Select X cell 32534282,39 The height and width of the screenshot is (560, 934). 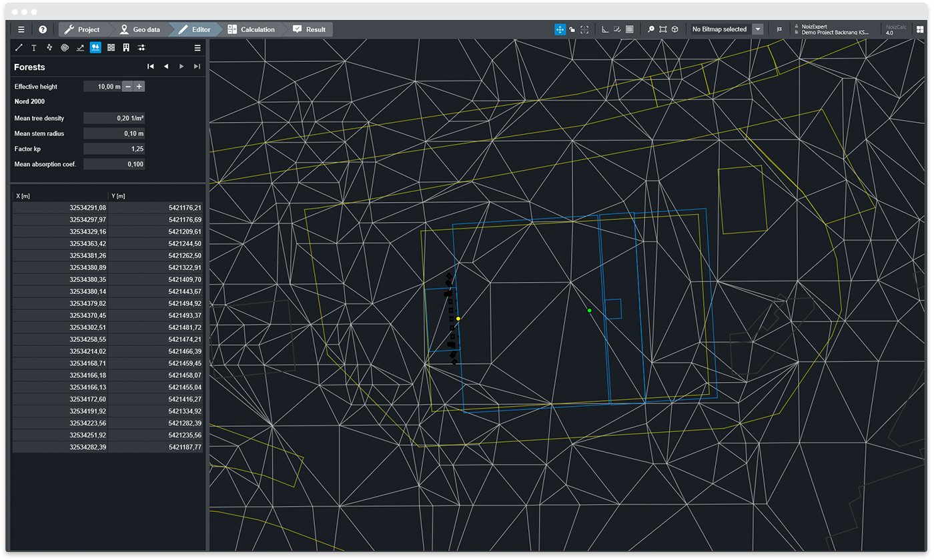(x=61, y=448)
